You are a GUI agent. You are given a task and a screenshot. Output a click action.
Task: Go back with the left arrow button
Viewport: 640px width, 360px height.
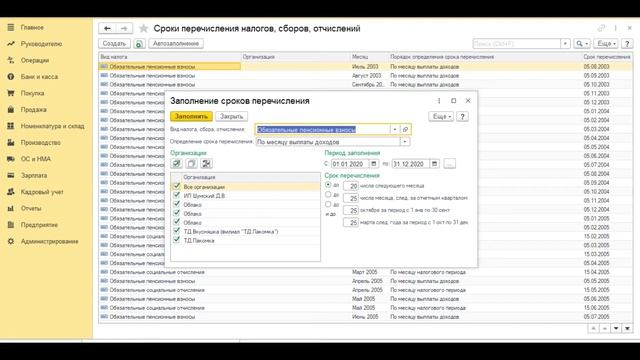(x=107, y=28)
